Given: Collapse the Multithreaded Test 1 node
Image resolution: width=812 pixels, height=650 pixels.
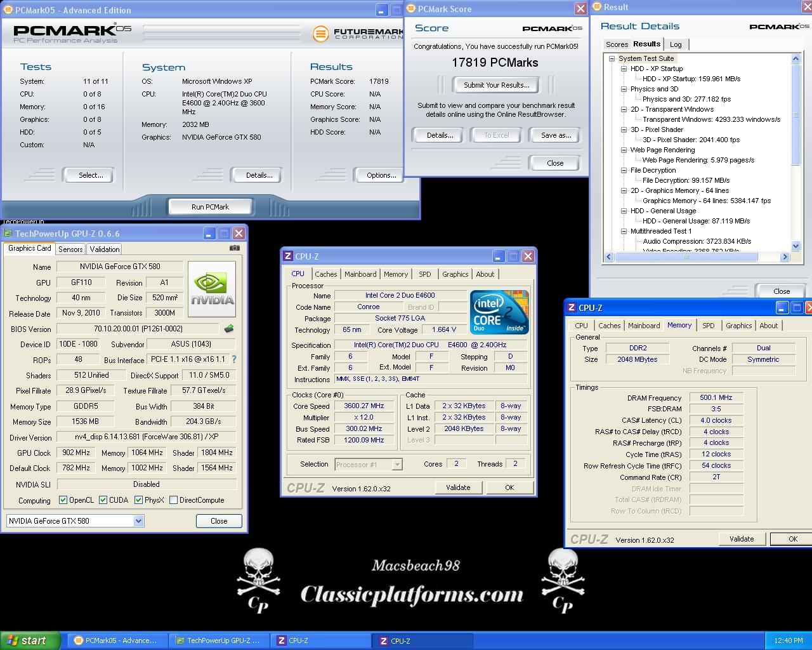Looking at the screenshot, I should (x=624, y=231).
